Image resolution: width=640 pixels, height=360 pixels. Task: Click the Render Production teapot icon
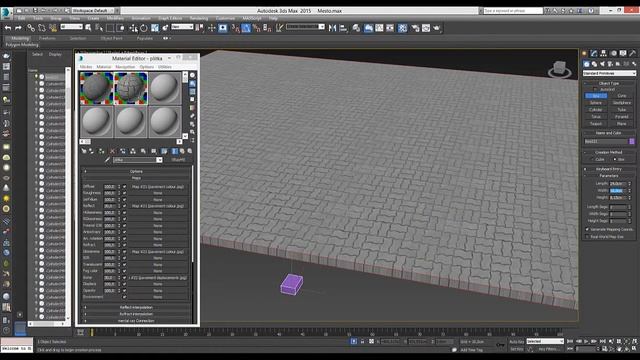437,28
